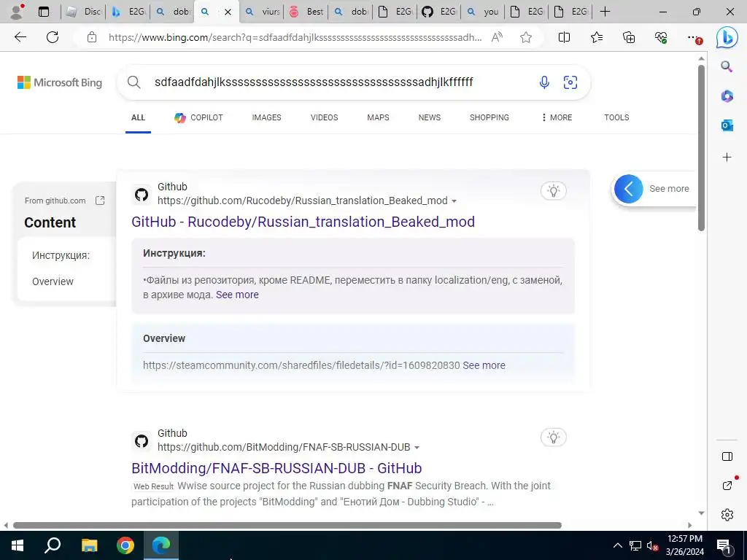Open Microsoft 365 sidebar icon

pos(727,96)
